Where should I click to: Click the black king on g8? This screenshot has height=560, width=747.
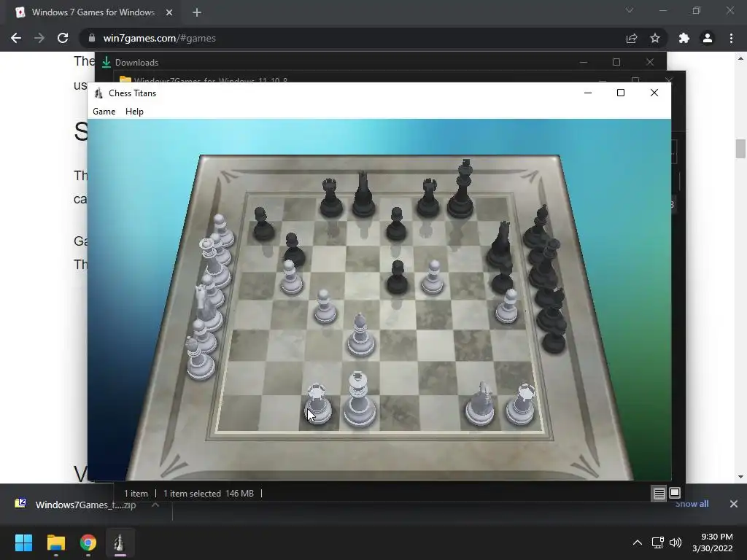[x=461, y=190]
